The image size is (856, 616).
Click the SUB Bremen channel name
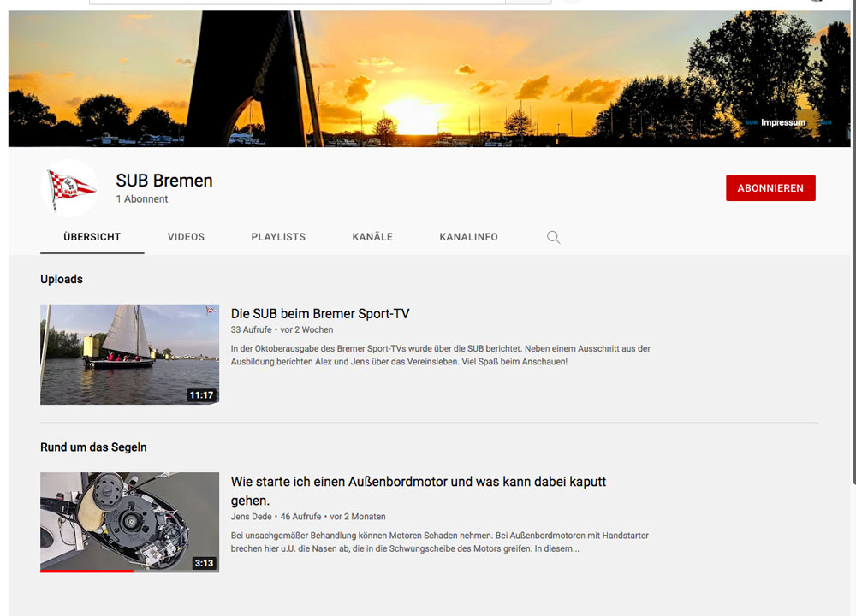tap(164, 181)
